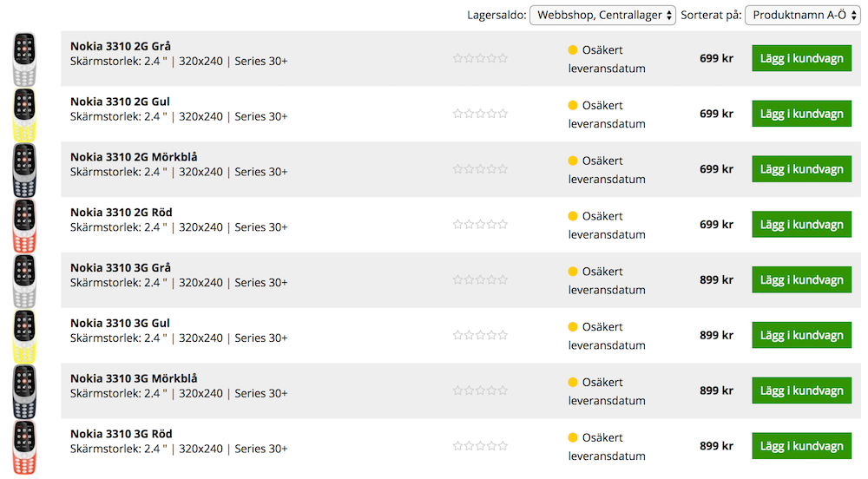Open the Lagersaldo stock location dropdown

[x=602, y=15]
